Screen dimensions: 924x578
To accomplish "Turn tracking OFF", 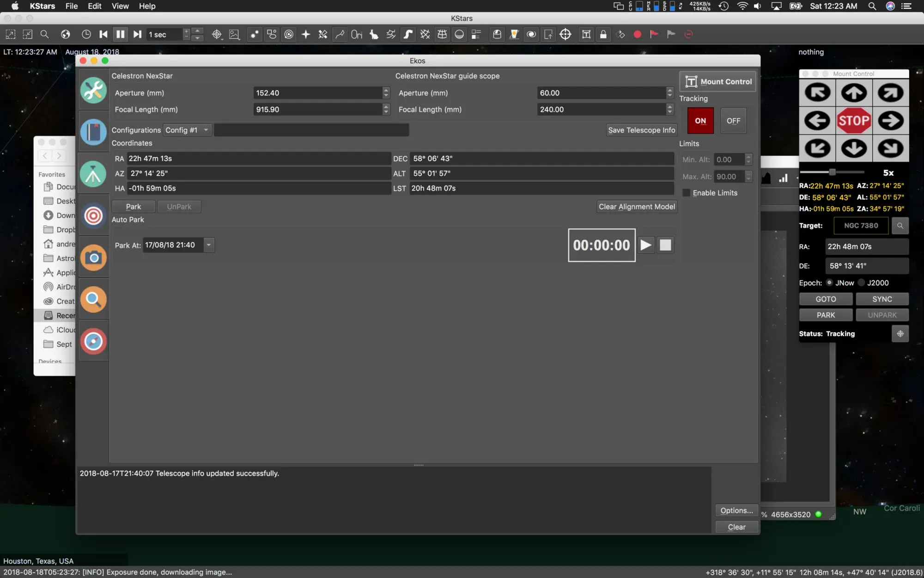I will [733, 121].
